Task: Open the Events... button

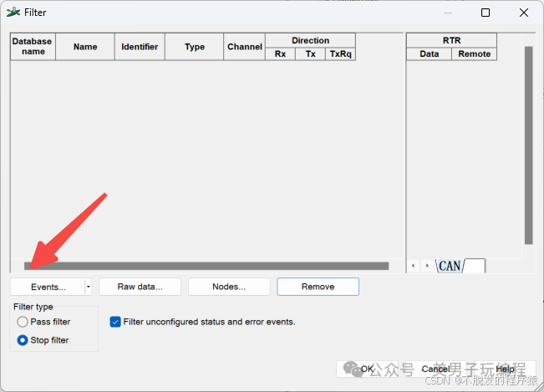Action: pyautogui.click(x=48, y=287)
